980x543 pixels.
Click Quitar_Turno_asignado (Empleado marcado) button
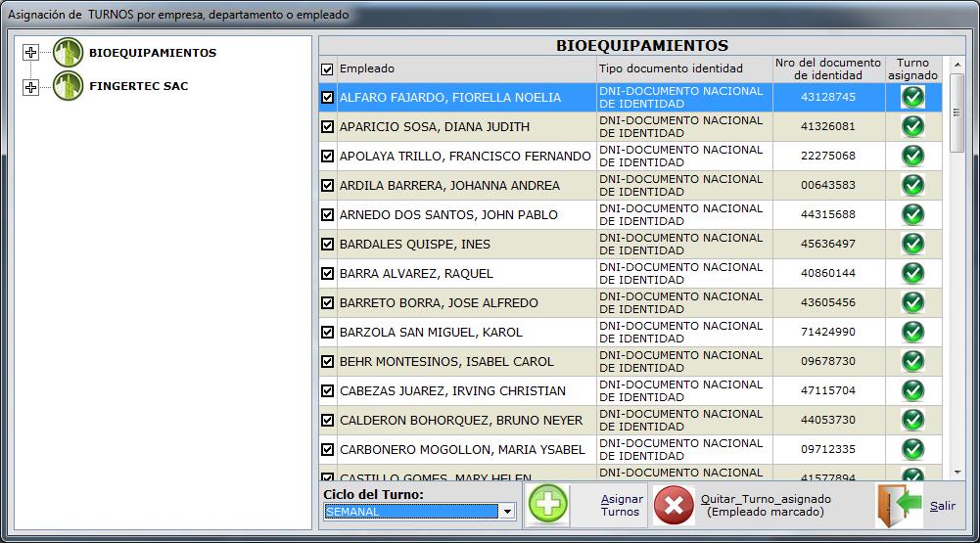766,505
